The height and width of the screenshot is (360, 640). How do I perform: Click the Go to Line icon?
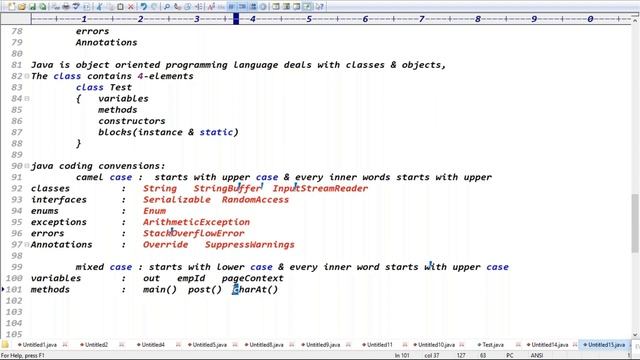click(x=198, y=7)
